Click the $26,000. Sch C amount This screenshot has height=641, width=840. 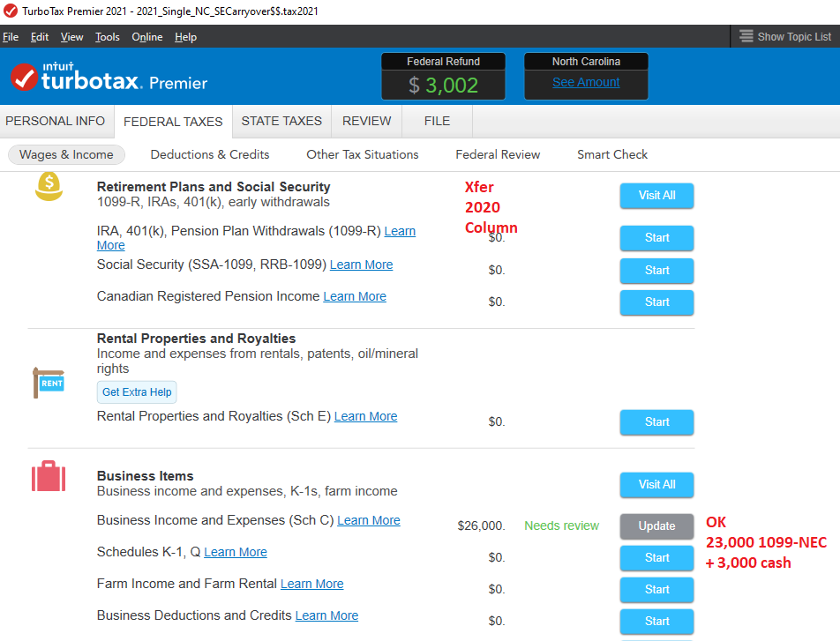click(481, 525)
